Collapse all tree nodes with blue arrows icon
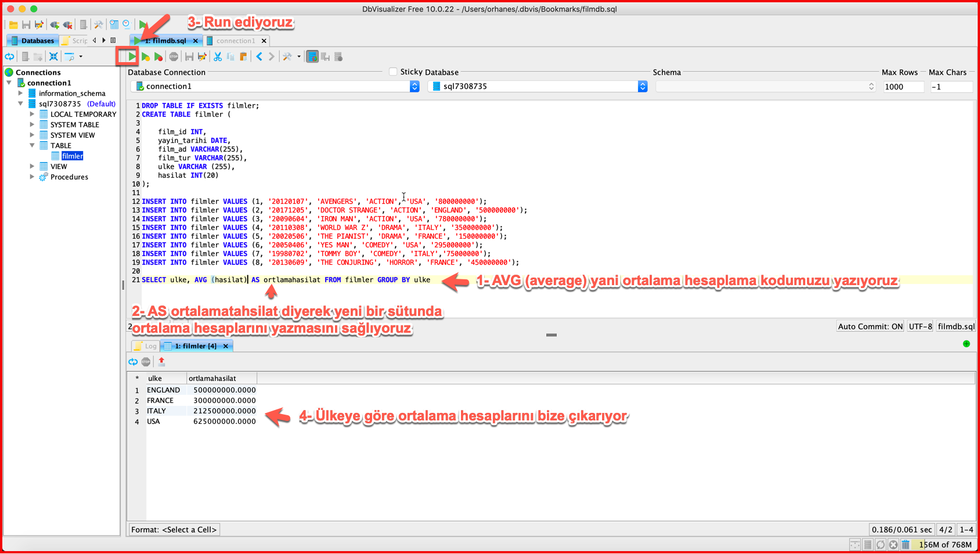The width and height of the screenshot is (980, 554). click(x=53, y=56)
